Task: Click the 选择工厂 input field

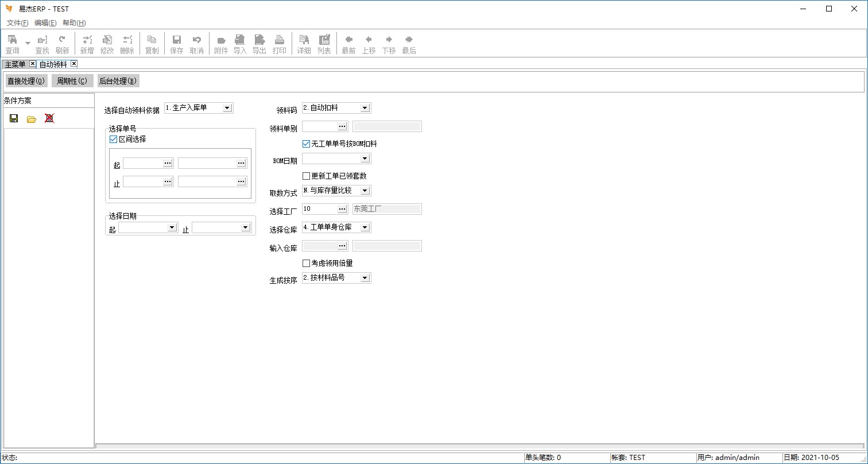Action: coord(319,209)
